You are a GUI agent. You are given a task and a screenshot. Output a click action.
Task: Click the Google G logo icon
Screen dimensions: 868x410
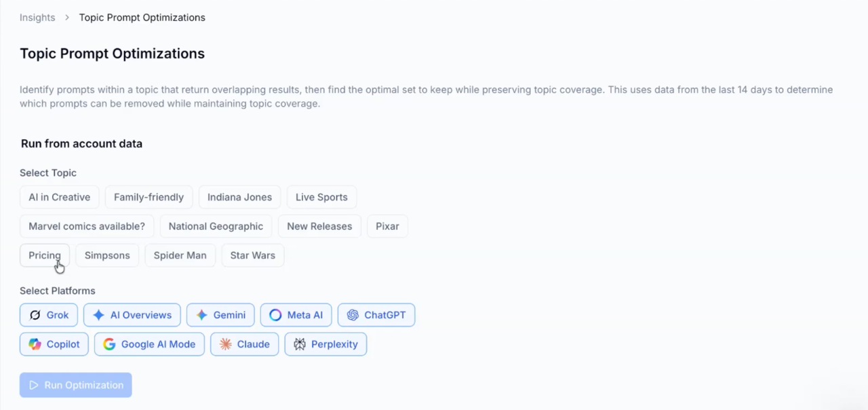[x=109, y=344]
